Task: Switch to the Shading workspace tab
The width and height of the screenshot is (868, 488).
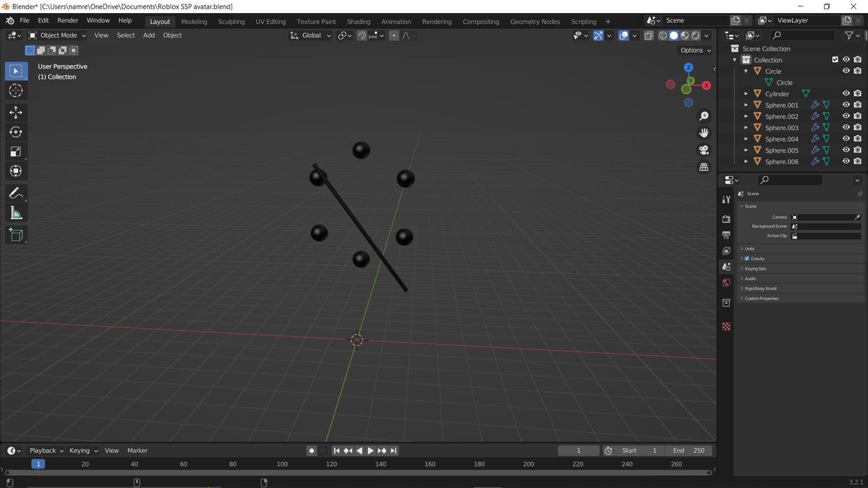Action: (358, 22)
